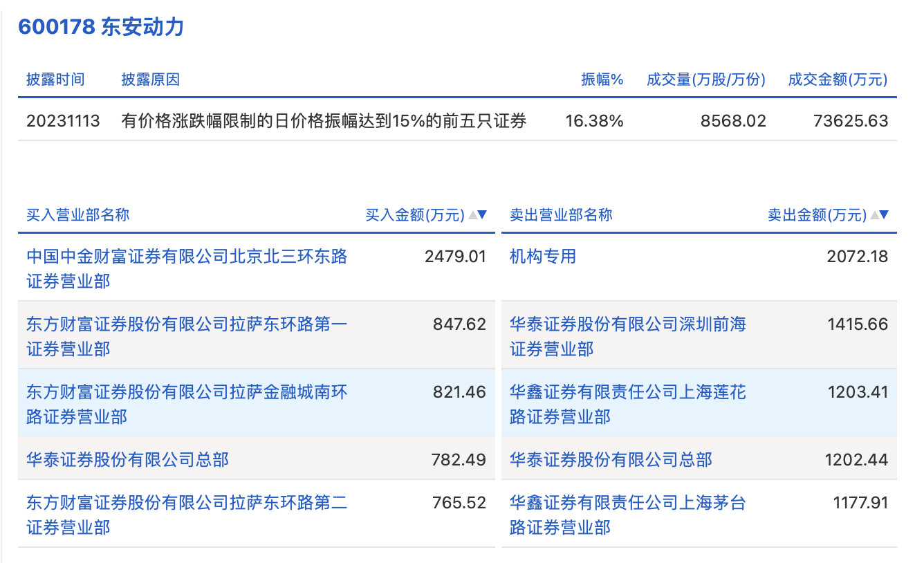Open 华泰证券股份有限公司总部 in the buyer list
Screen dimensions: 924x563
coord(127,459)
